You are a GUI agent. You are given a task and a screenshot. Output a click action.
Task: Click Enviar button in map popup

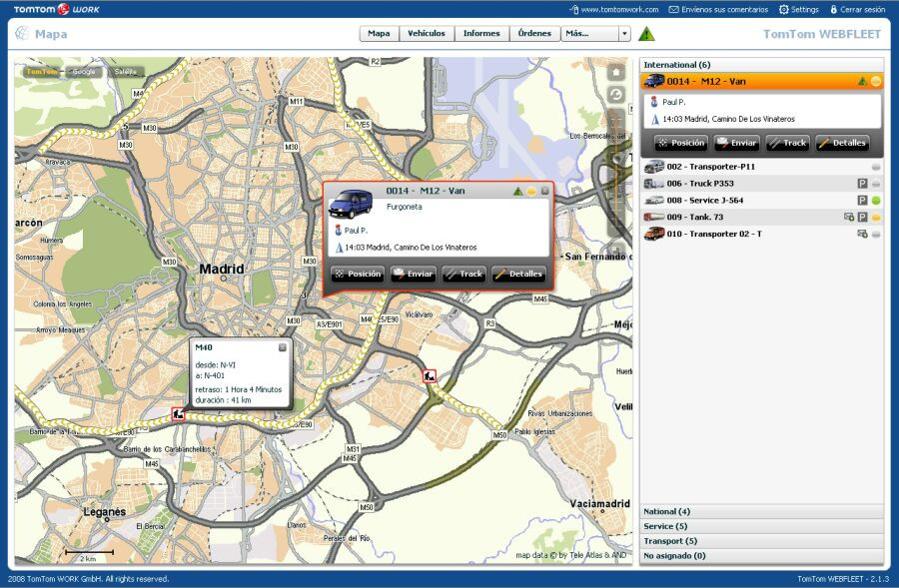(x=414, y=274)
